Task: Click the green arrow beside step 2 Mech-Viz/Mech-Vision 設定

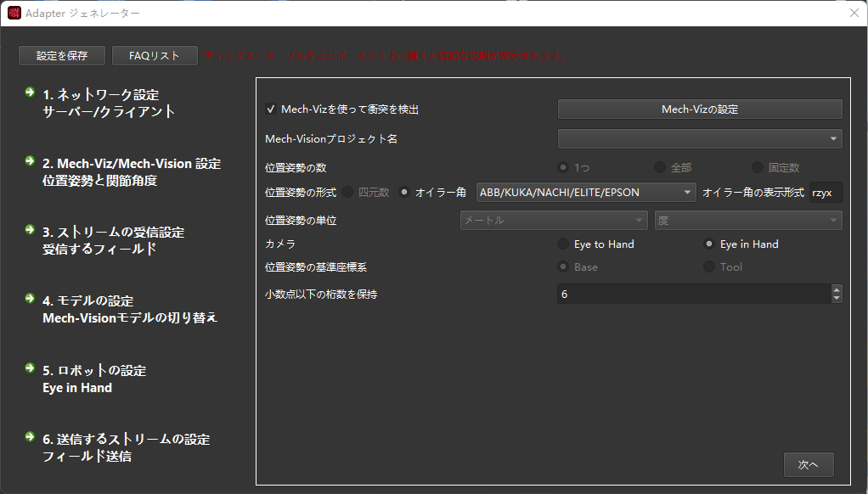Action: point(30,161)
